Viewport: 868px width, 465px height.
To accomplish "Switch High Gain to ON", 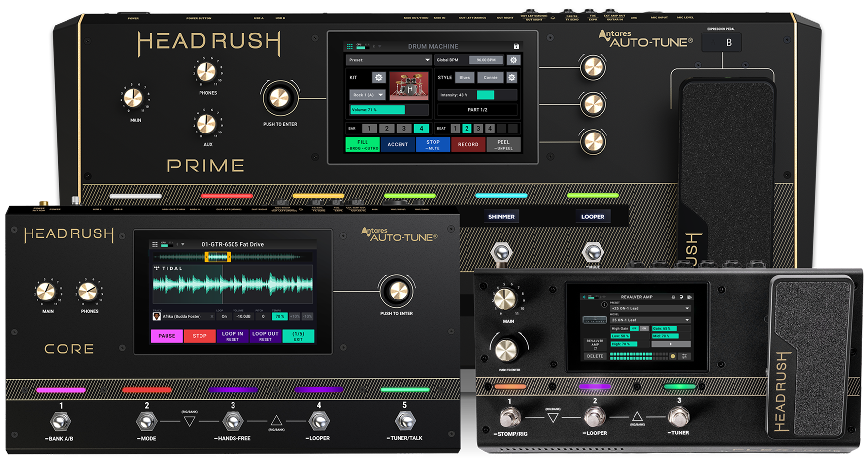I will [644, 328].
